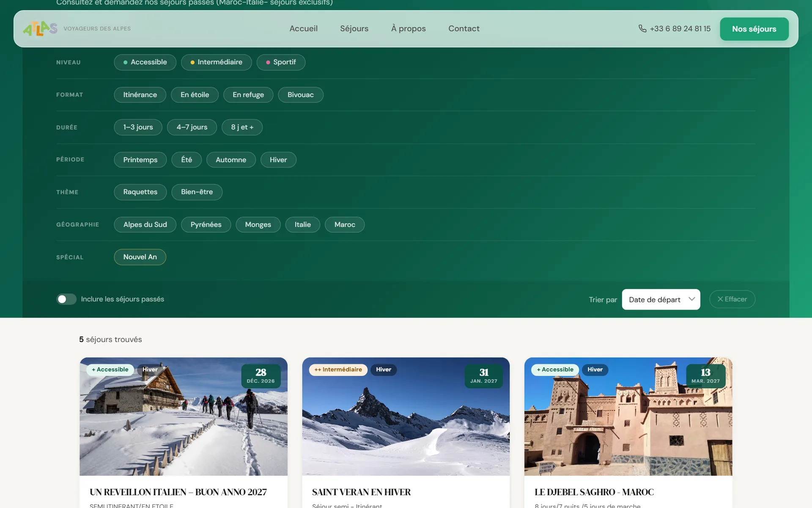Choose the Printemps period filter

pyautogui.click(x=140, y=160)
